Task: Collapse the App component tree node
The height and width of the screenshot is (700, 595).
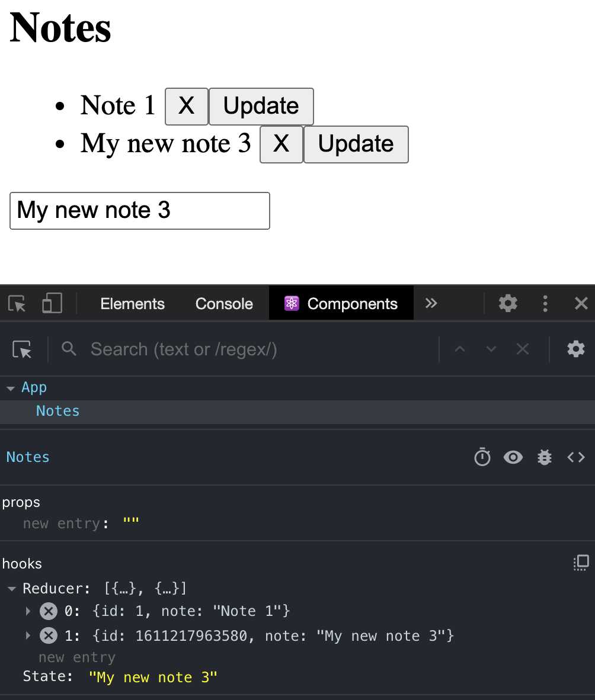Action: [11, 388]
